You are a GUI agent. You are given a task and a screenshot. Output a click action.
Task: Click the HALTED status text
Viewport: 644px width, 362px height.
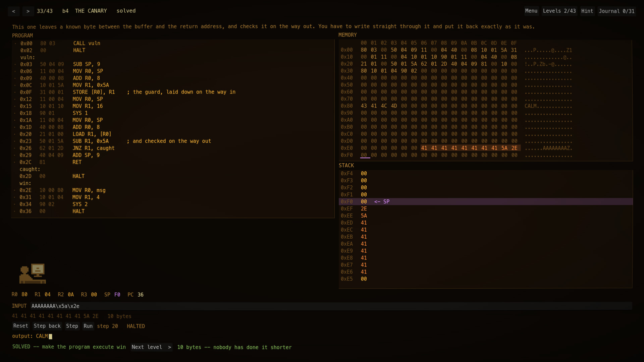tap(136, 326)
